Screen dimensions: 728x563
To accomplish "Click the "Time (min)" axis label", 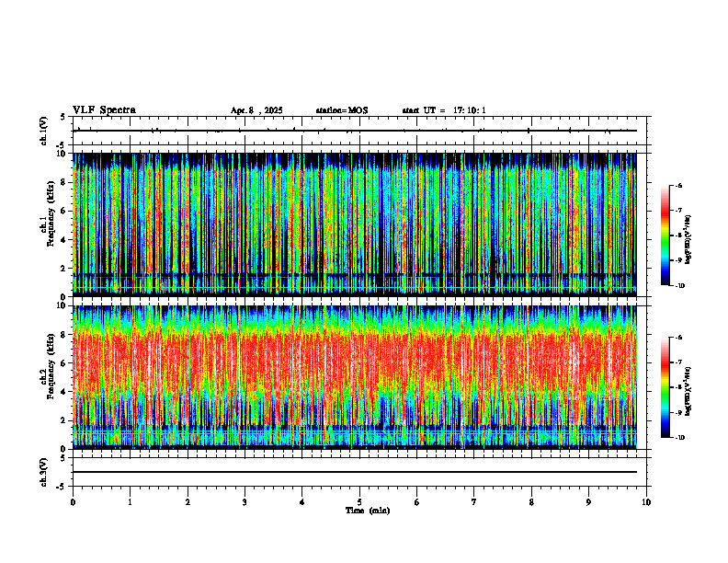I will pos(368,511).
